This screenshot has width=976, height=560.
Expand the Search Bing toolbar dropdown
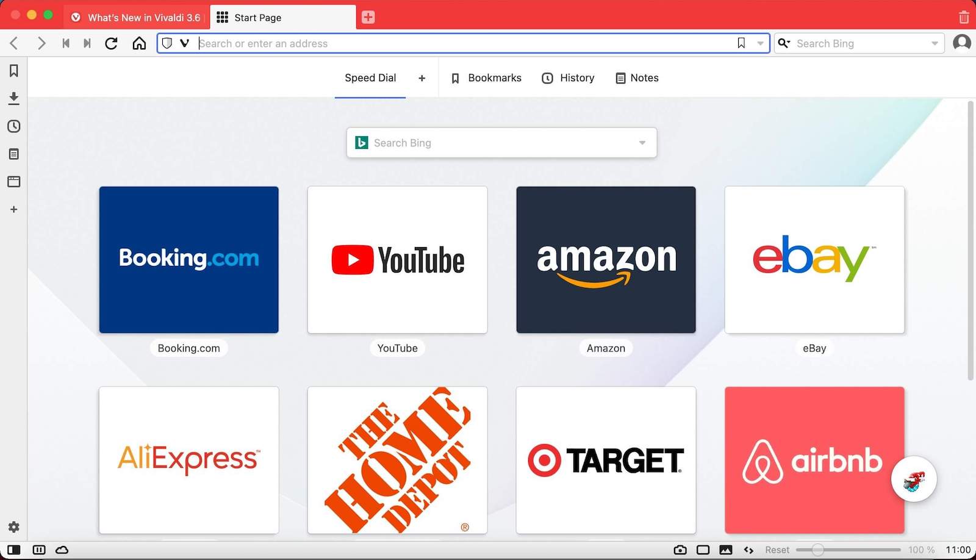935,43
